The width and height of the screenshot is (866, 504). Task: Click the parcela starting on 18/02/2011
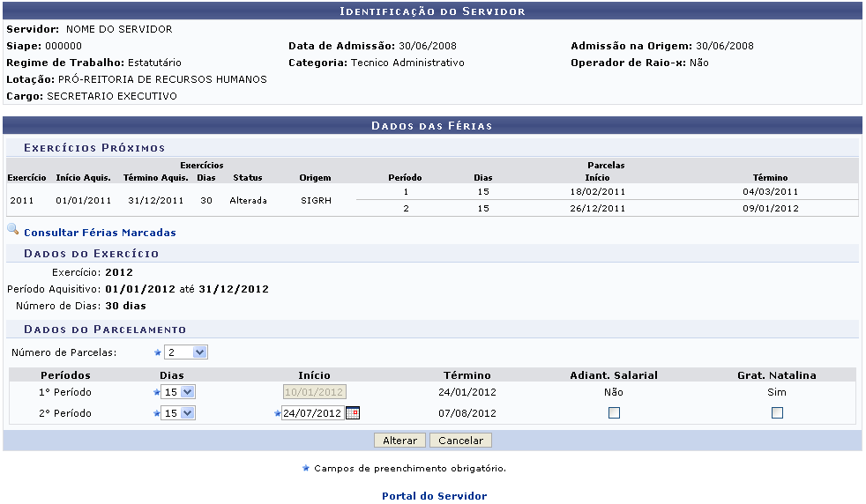[x=597, y=191]
